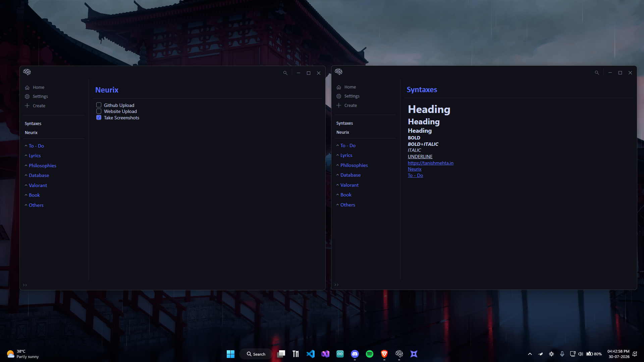Open Discord from the taskbar

[x=355, y=354]
